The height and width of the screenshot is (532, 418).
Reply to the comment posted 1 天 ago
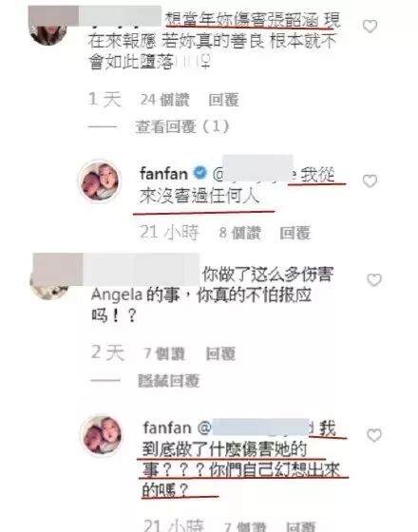pos(223,100)
